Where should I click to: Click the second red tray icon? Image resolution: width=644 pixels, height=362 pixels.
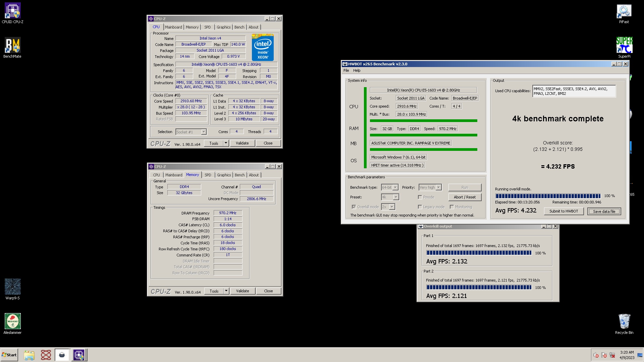tap(604, 355)
